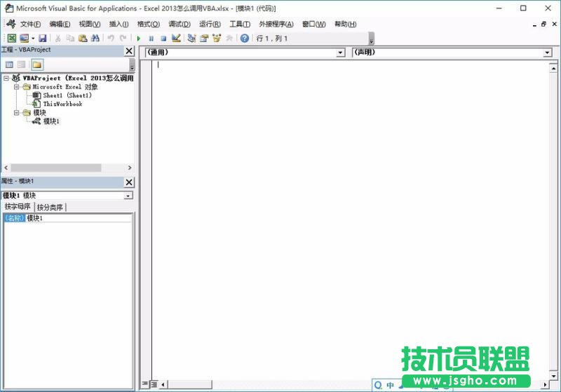Click the project tree scroll right arrow
Image resolution: width=561 pixels, height=392 pixels.
tap(130, 168)
